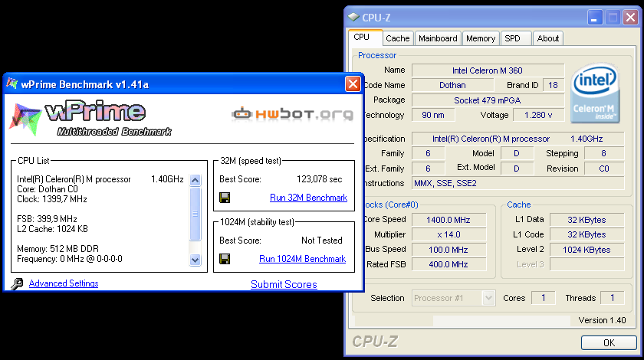
Task: Open Advanced Settings link in wPrime
Action: [64, 283]
